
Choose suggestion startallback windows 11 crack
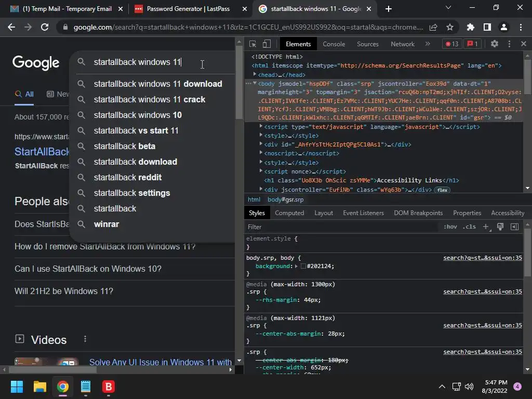click(149, 99)
